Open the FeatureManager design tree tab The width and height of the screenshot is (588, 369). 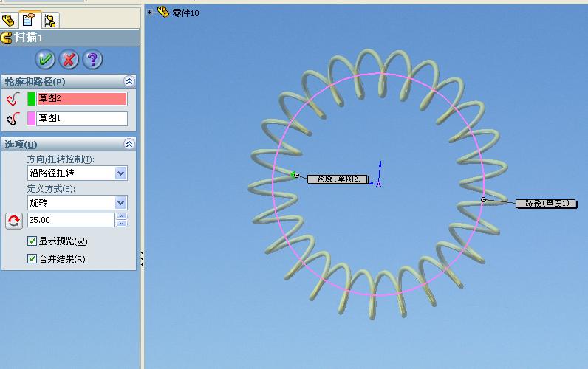9,20
